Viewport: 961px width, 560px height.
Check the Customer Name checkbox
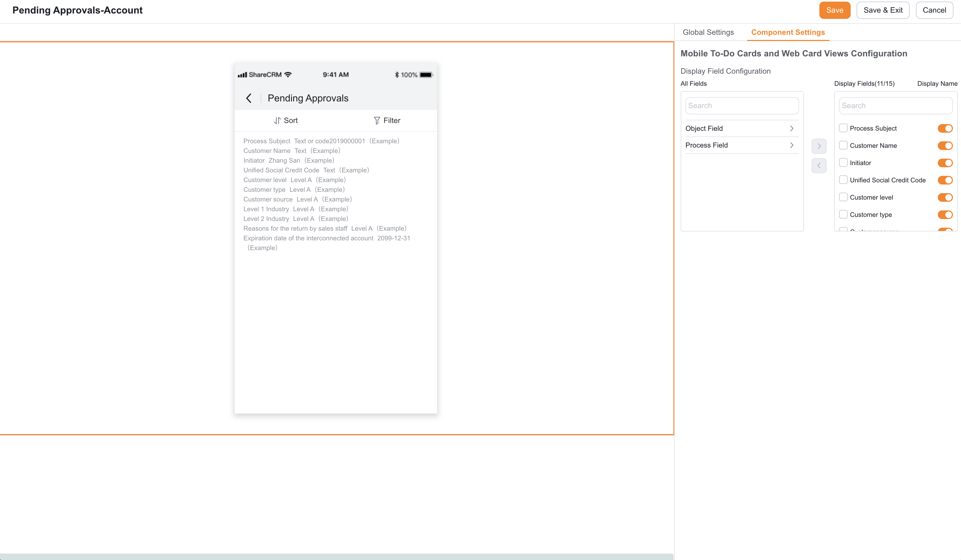point(843,145)
